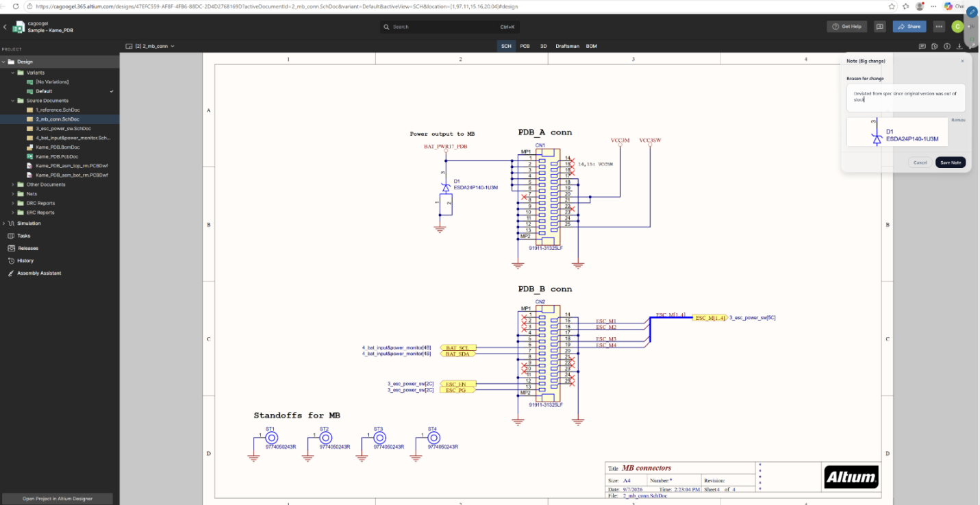This screenshot has height=505, width=980.
Task: Launch the Assembly Assistant
Action: [x=39, y=273]
